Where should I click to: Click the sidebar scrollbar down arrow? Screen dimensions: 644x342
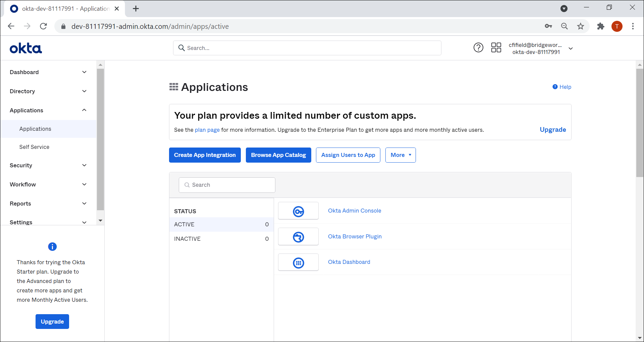[100, 221]
